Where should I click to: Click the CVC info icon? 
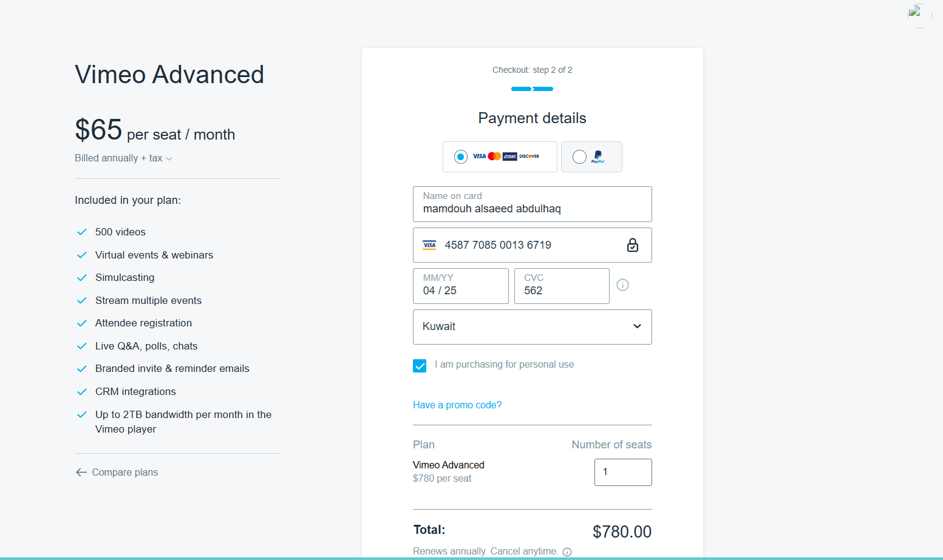tap(622, 285)
